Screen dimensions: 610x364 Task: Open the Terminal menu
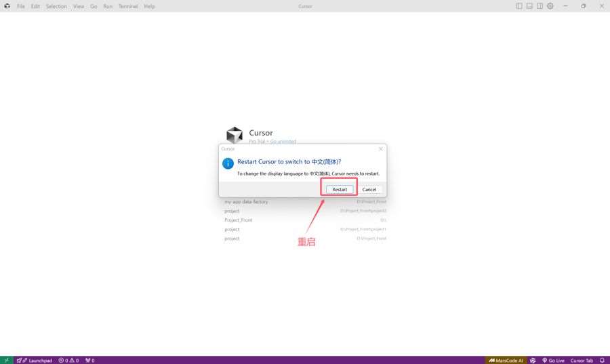click(x=128, y=6)
